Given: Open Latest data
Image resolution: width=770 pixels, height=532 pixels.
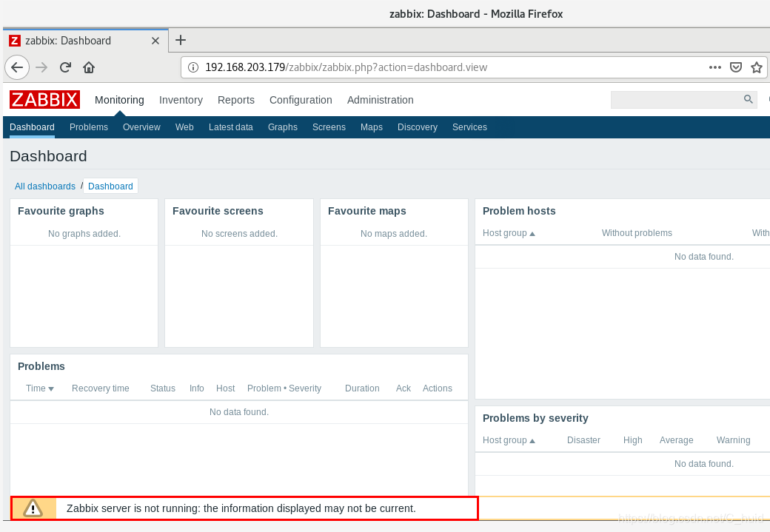Looking at the screenshot, I should click(231, 127).
